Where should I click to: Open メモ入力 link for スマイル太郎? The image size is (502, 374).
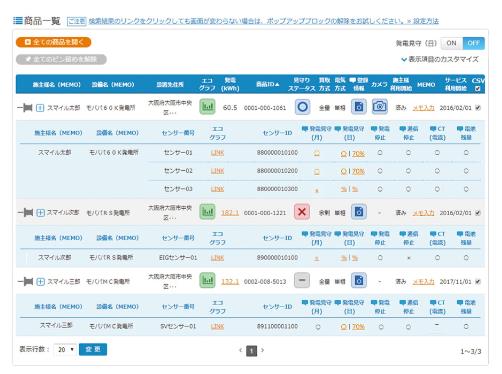[423, 108]
